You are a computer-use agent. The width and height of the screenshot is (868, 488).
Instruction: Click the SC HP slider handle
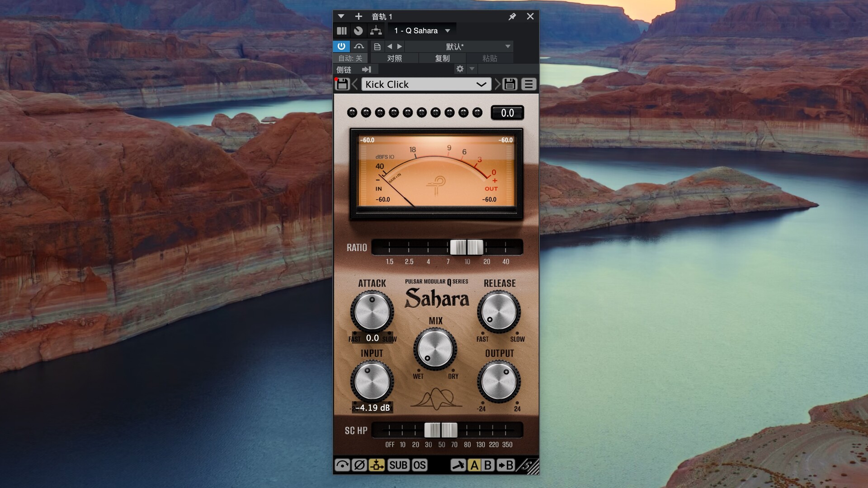coord(441,430)
